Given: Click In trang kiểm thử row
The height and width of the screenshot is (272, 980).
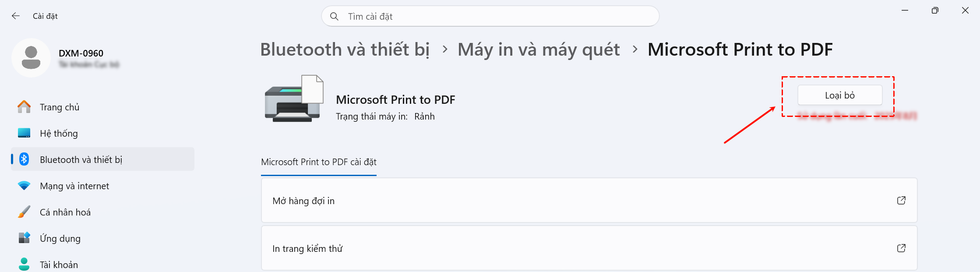Looking at the screenshot, I should click(307, 249).
